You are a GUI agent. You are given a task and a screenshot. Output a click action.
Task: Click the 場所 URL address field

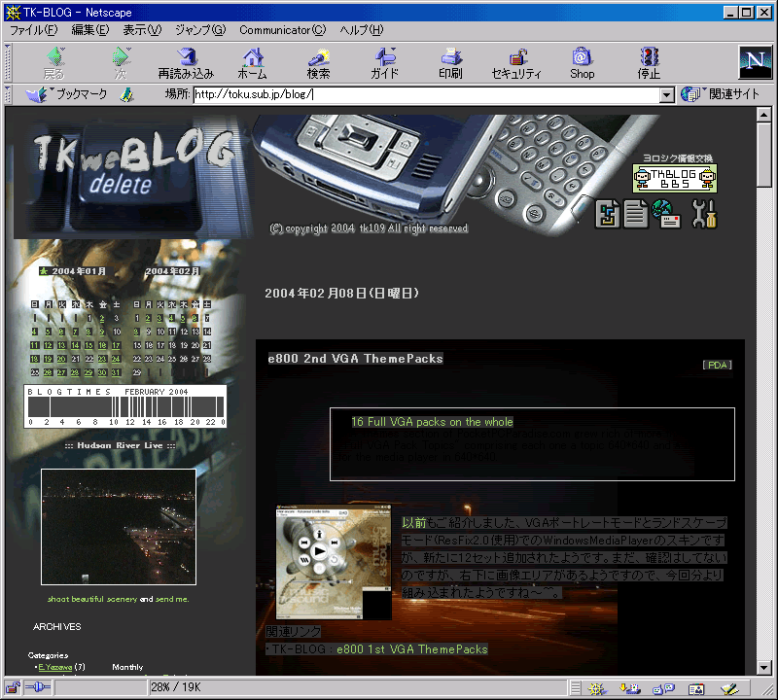click(427, 94)
